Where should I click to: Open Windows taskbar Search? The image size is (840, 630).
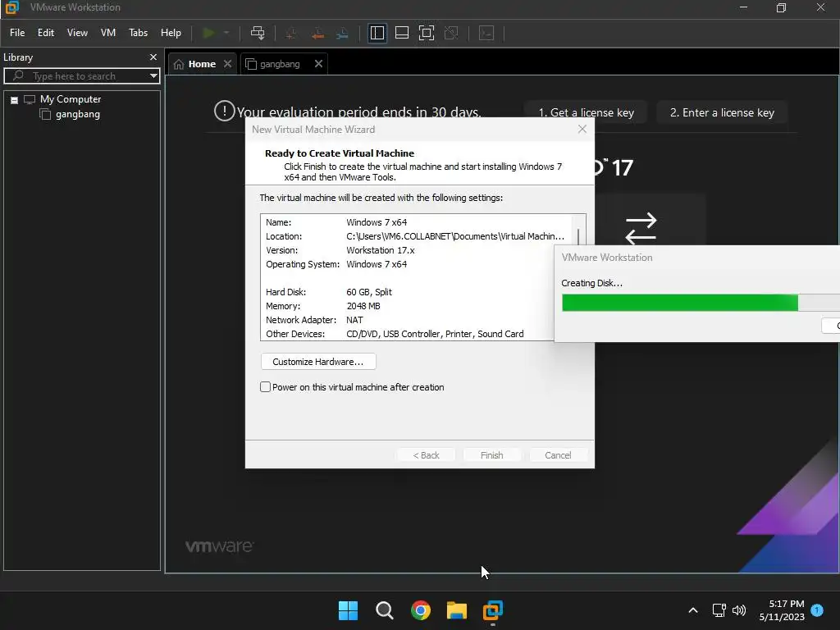tap(385, 610)
